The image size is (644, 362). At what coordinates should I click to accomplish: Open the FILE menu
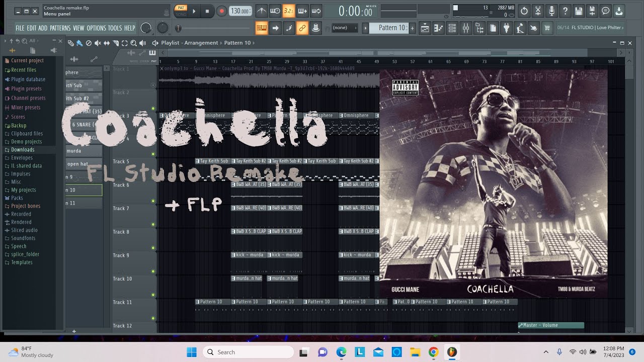click(20, 28)
